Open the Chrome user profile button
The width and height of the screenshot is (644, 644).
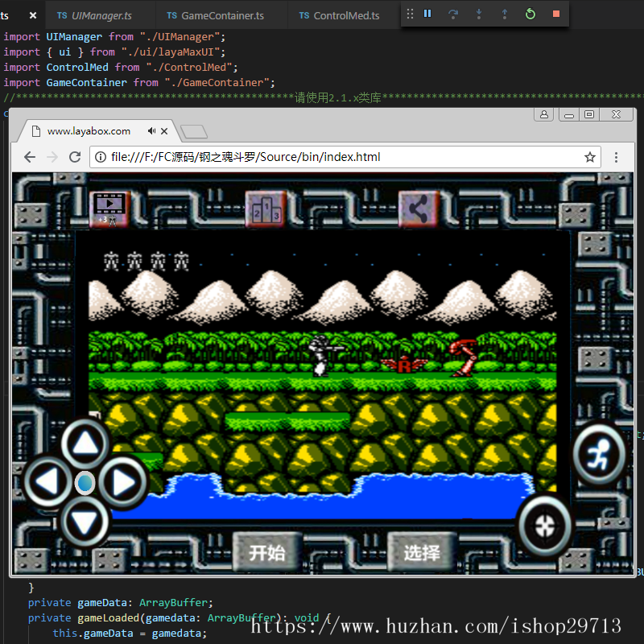pyautogui.click(x=543, y=115)
